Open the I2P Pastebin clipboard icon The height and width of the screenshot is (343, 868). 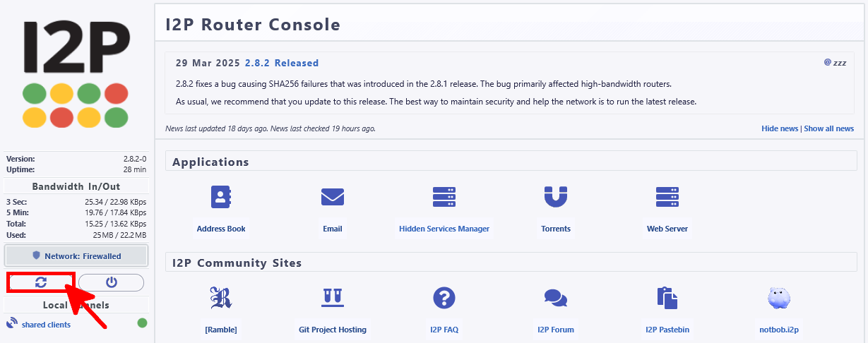click(667, 299)
